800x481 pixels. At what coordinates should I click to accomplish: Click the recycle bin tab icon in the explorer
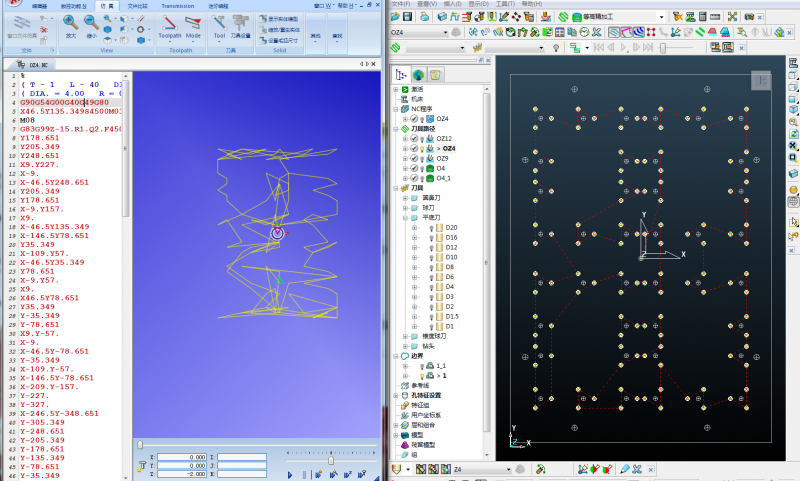[x=435, y=75]
